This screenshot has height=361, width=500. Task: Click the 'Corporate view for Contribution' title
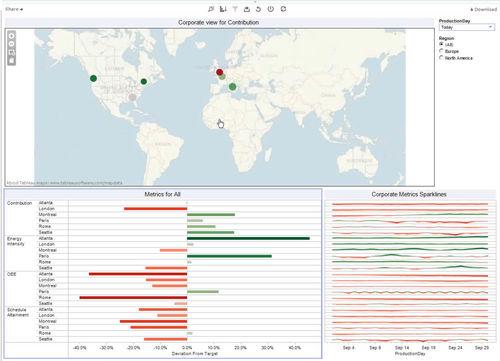218,23
